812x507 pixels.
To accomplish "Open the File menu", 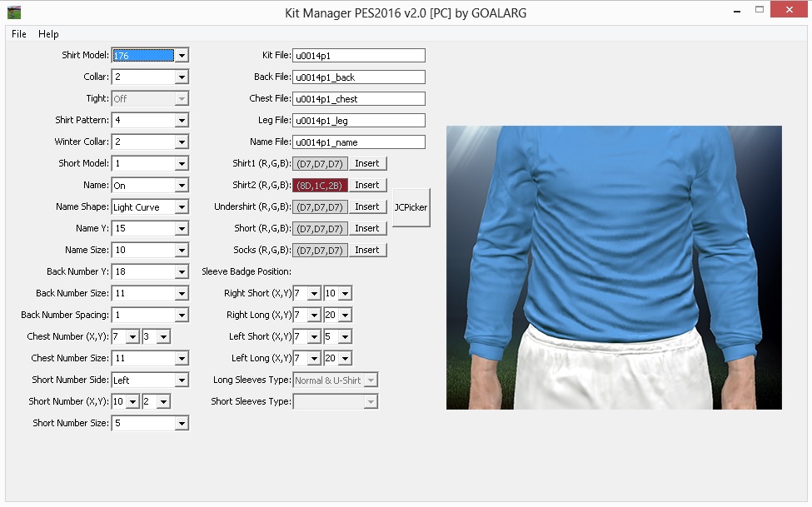I will [x=18, y=34].
